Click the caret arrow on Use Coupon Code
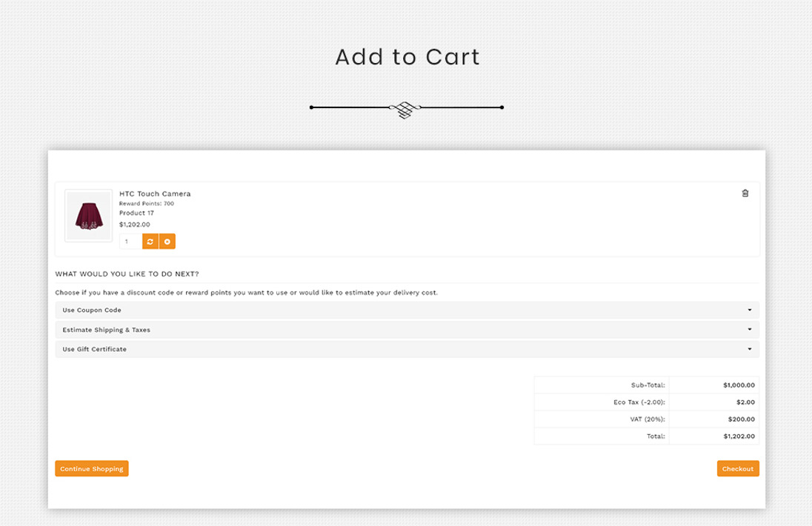This screenshot has height=526, width=812. pyautogui.click(x=749, y=310)
